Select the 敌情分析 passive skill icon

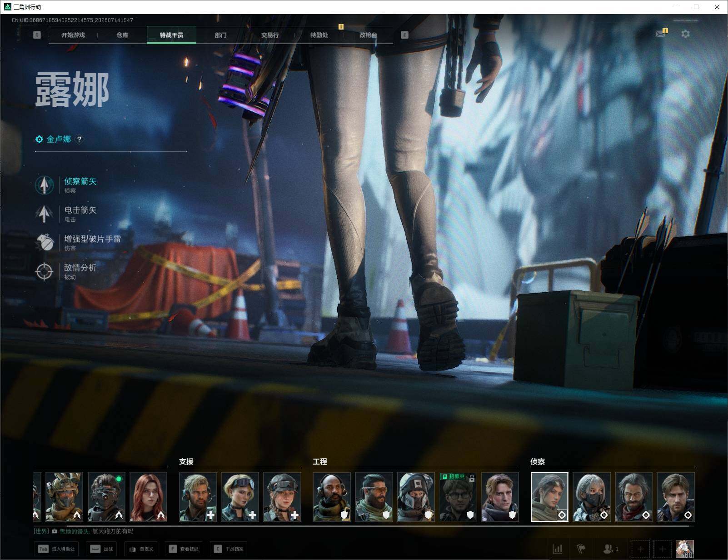click(44, 271)
